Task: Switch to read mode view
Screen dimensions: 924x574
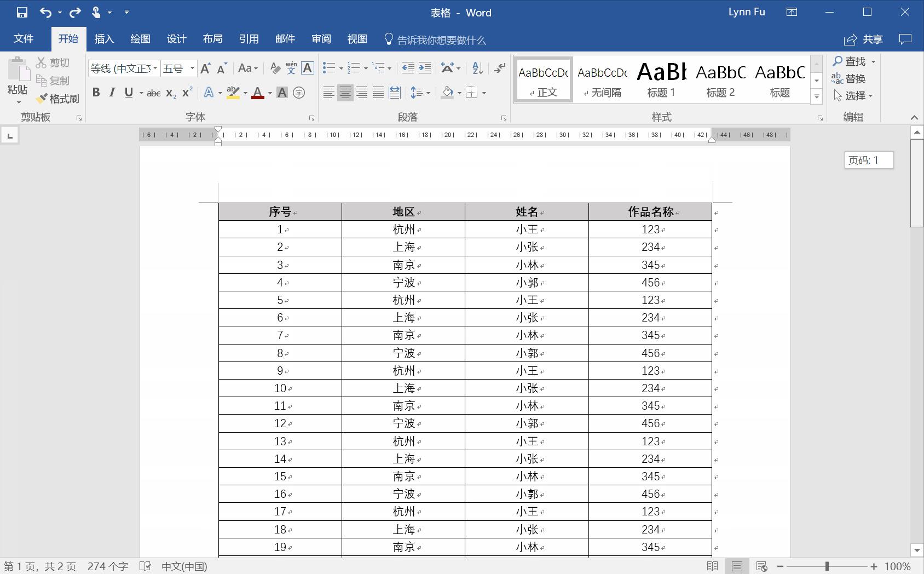Action: coord(712,566)
